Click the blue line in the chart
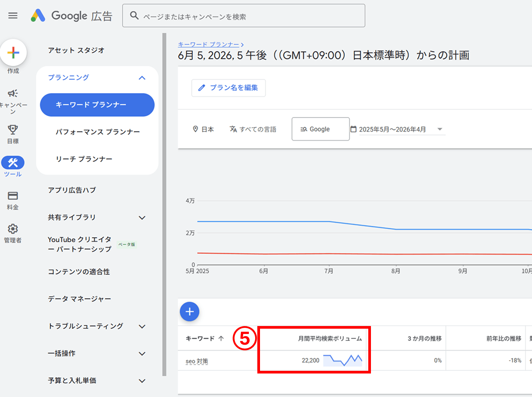The width and height of the screenshot is (532, 397). [x=364, y=225]
